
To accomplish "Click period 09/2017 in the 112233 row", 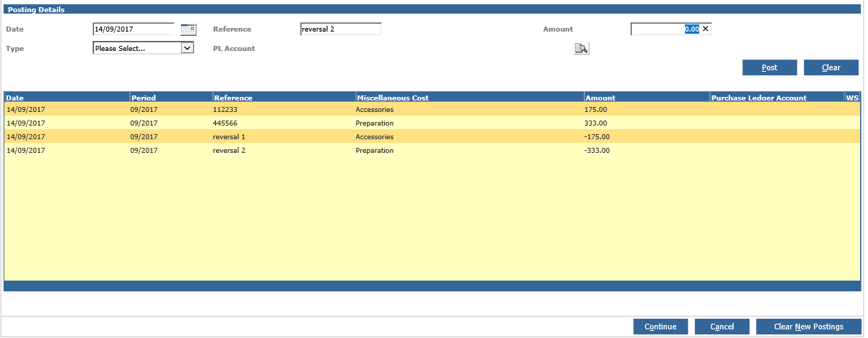I will click(x=144, y=110).
